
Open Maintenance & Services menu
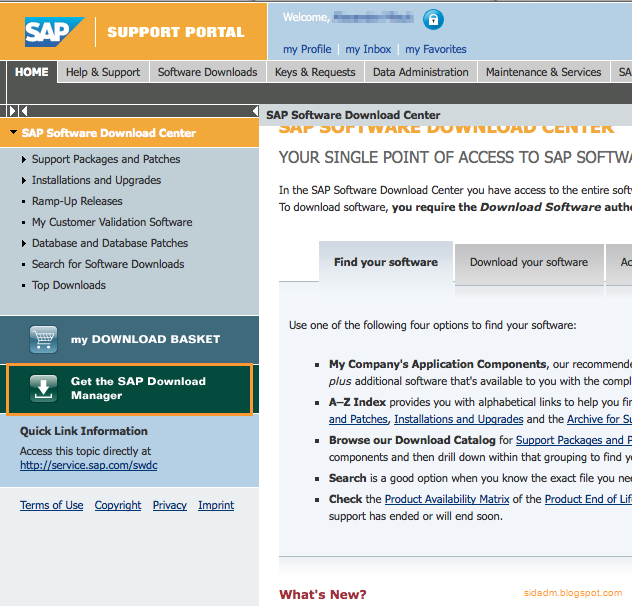pos(543,72)
